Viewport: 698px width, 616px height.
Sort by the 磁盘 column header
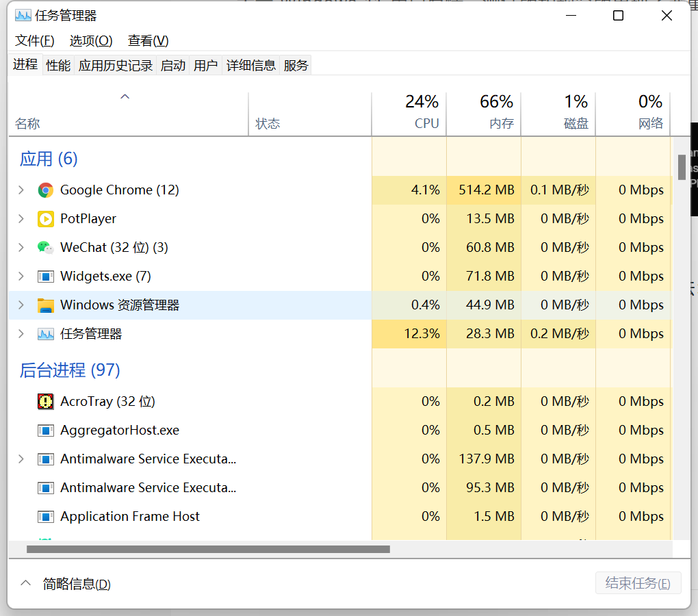(x=558, y=114)
